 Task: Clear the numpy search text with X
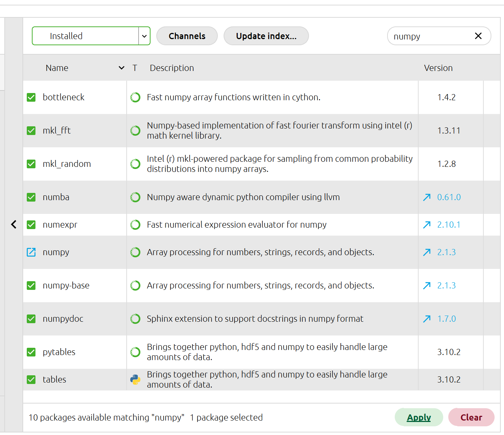478,36
